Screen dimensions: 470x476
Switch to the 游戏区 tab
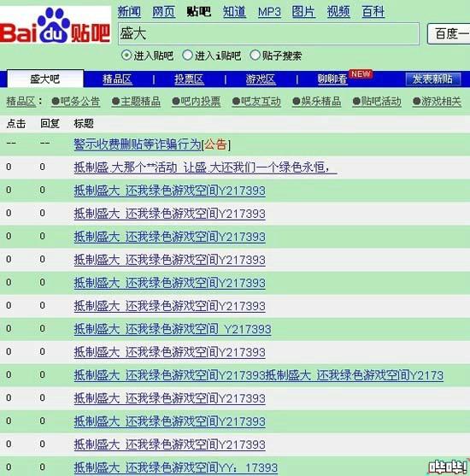[x=261, y=79]
